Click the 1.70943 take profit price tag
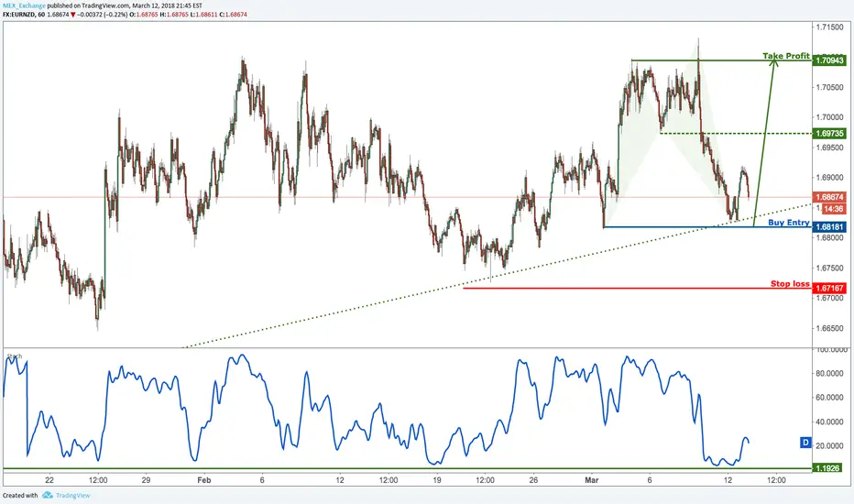 pyautogui.click(x=829, y=60)
